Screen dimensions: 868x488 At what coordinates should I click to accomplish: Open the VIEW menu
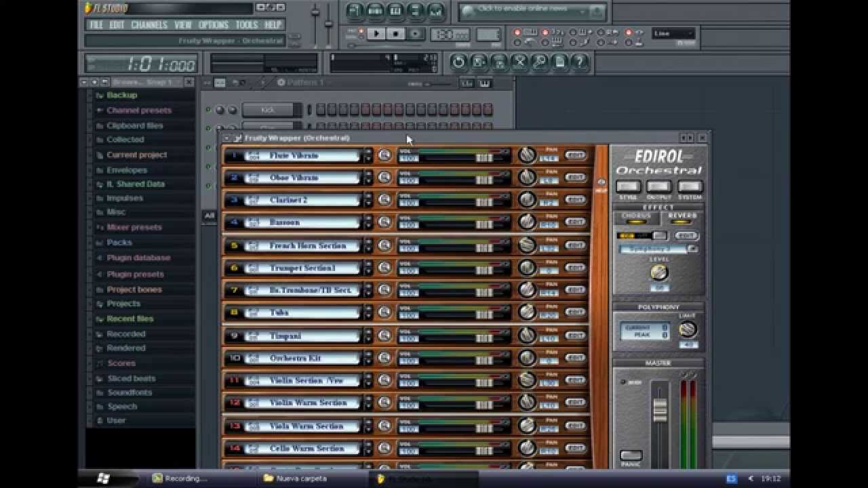coord(183,25)
